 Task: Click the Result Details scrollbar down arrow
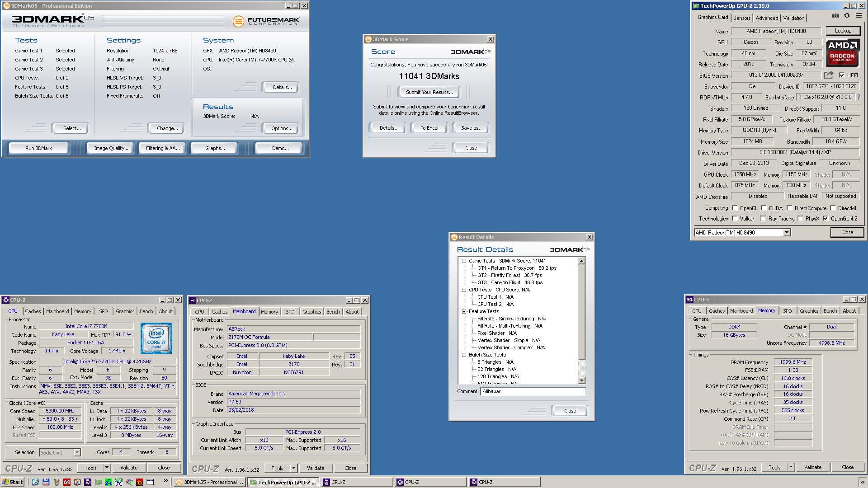pyautogui.click(x=582, y=380)
